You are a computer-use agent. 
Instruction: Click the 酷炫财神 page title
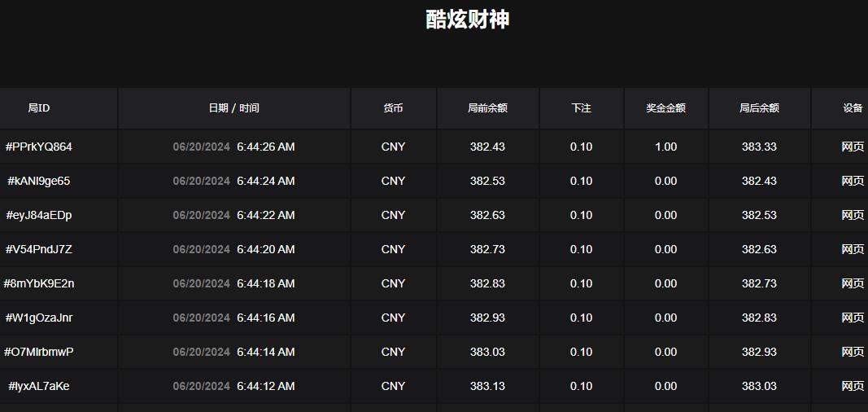(x=468, y=20)
